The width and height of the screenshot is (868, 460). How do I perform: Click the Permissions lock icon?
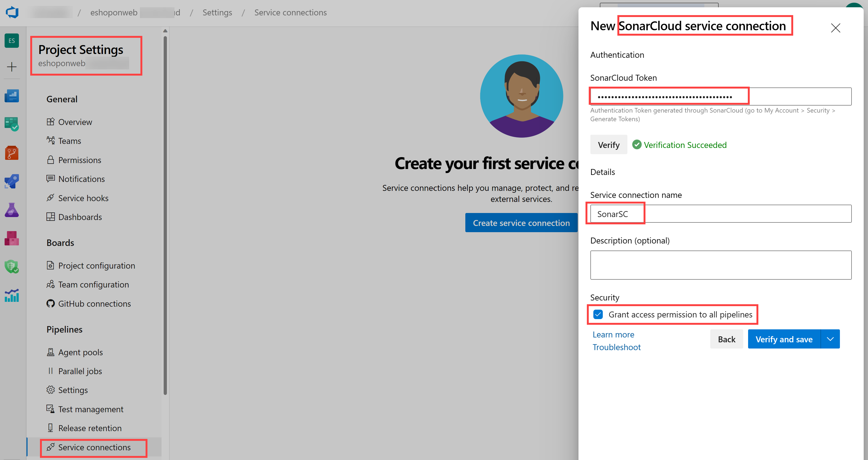(51, 160)
